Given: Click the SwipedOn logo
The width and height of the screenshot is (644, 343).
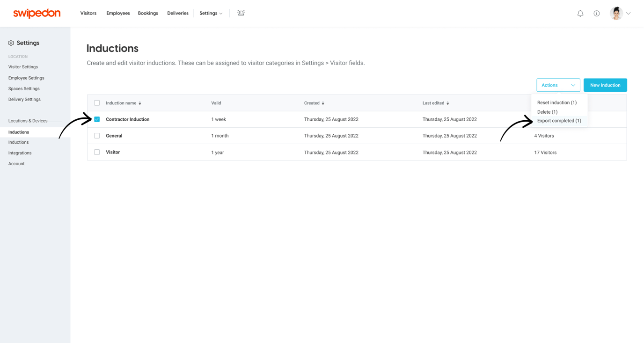Looking at the screenshot, I should (37, 13).
